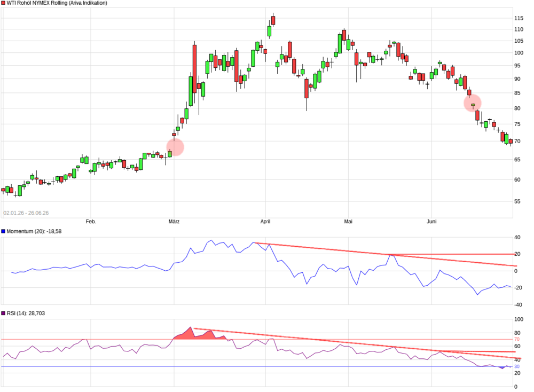
Task: Click the blue 30 RSI oversold label
Action: click(517, 367)
